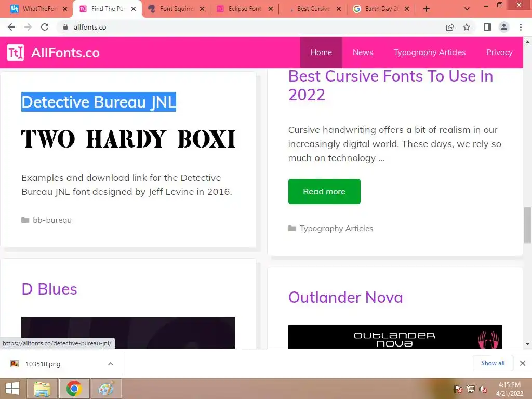Image resolution: width=532 pixels, height=399 pixels.
Task: Open Detective Bureau JNL title link
Action: point(99,102)
